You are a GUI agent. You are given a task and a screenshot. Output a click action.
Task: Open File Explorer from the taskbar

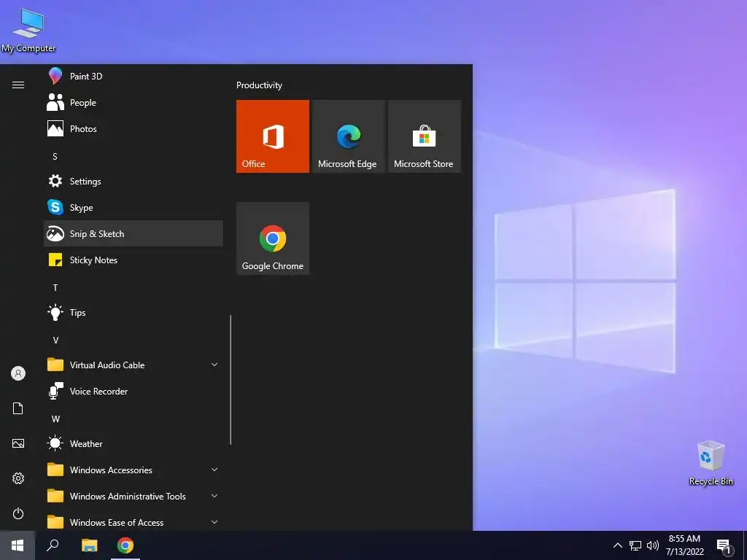(x=89, y=545)
